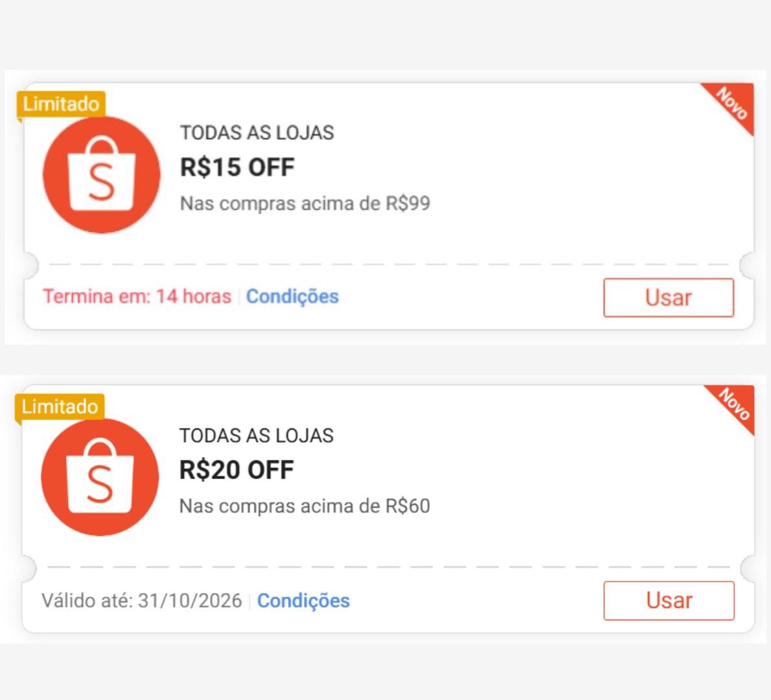This screenshot has width=771, height=700.
Task: Click the Limitado badge on the R$20 coupon
Action: 60,407
